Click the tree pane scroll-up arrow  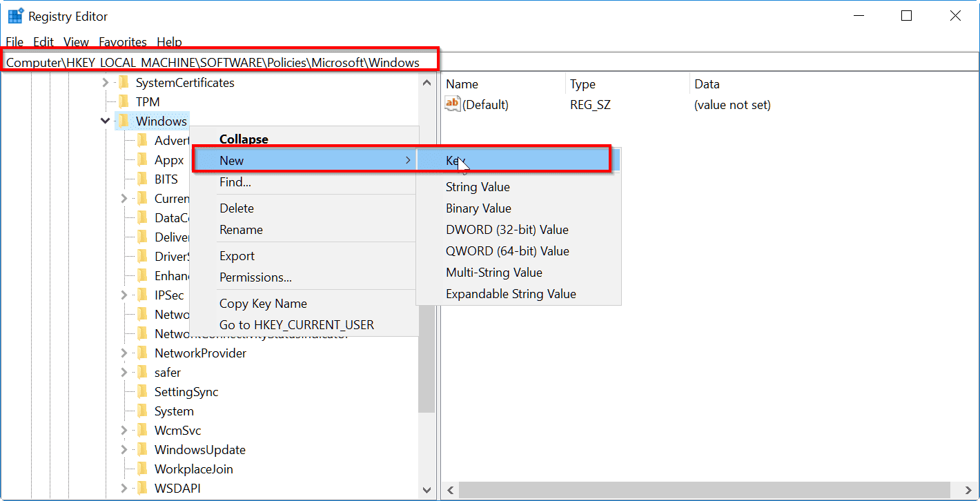[x=427, y=83]
